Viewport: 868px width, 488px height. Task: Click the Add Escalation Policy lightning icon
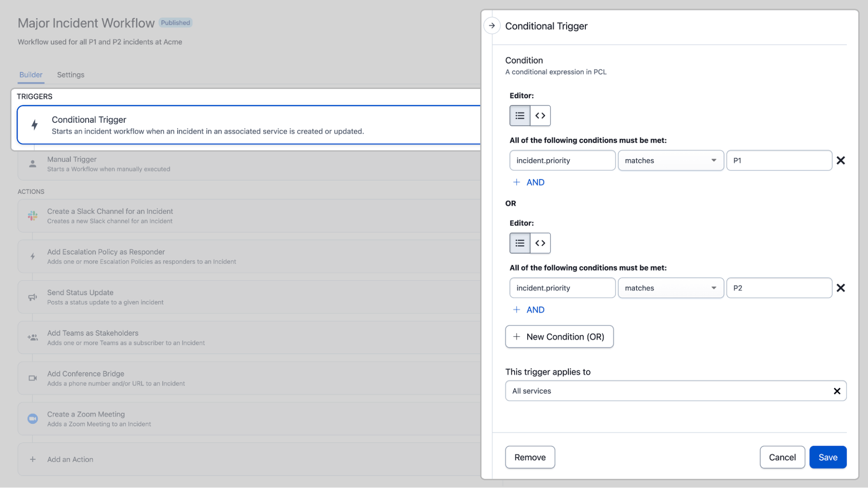(x=32, y=256)
